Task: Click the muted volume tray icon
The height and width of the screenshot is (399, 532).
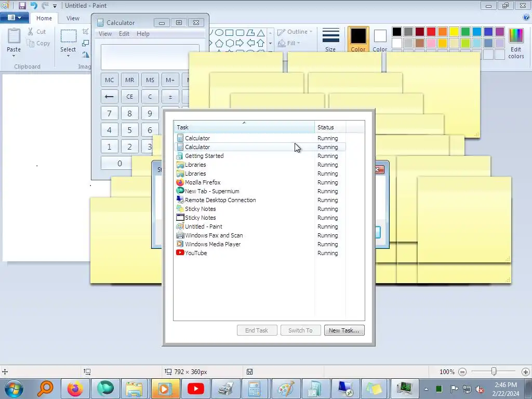Action: [x=480, y=389]
